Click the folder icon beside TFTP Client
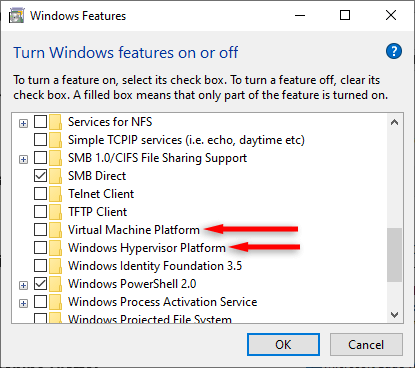The width and height of the screenshot is (415, 368). point(55,212)
